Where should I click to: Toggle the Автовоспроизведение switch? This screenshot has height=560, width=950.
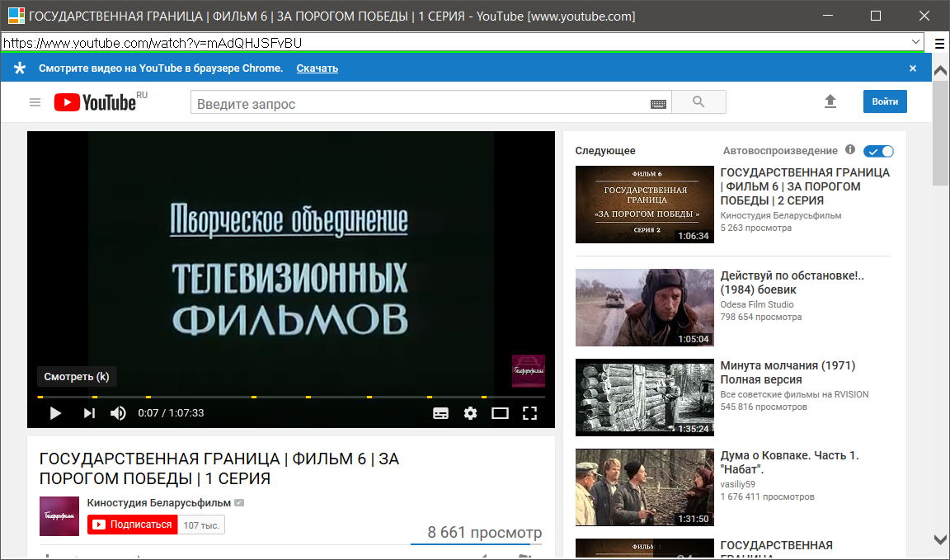tap(878, 151)
